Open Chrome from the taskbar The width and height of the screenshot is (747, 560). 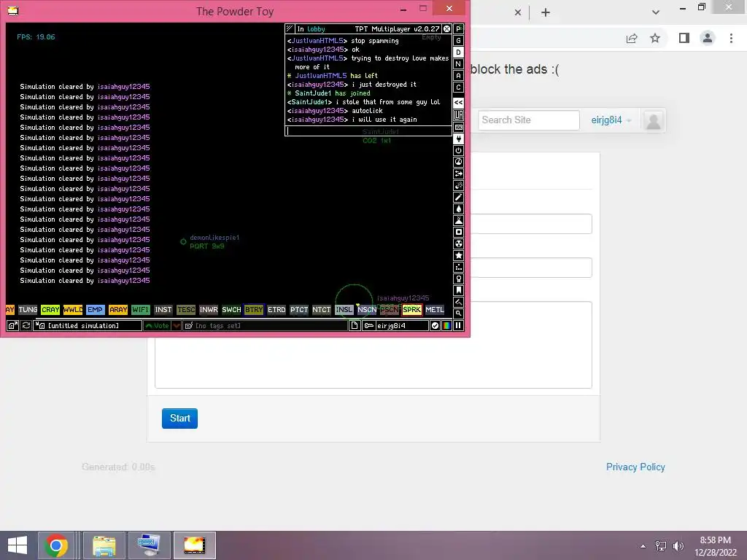(55, 545)
